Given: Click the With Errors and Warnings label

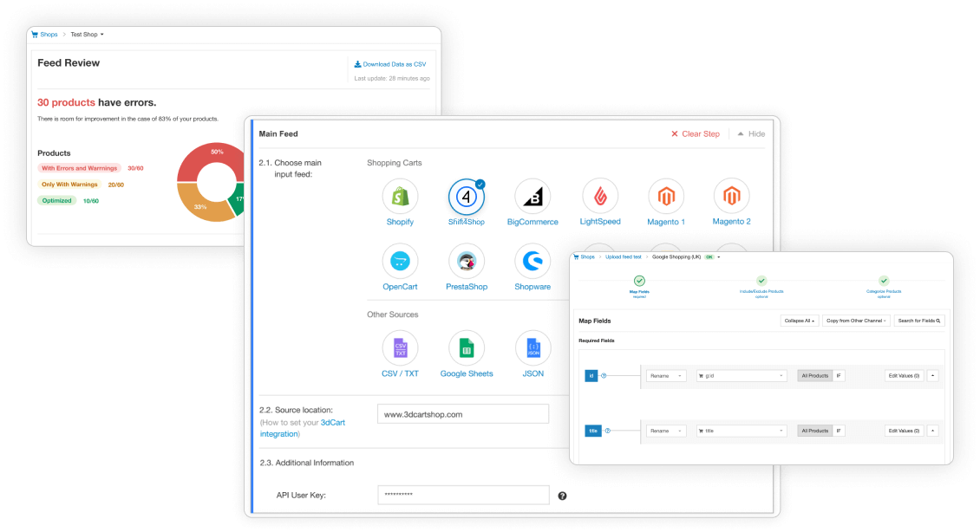Looking at the screenshot, I should (x=80, y=168).
